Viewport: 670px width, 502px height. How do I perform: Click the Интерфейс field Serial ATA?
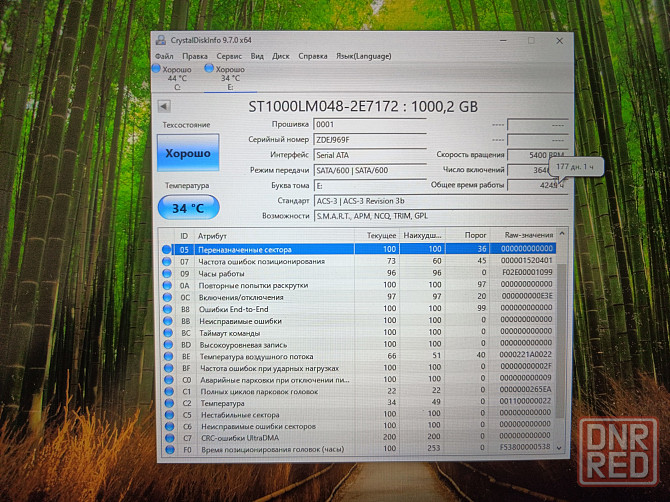pyautogui.click(x=370, y=155)
